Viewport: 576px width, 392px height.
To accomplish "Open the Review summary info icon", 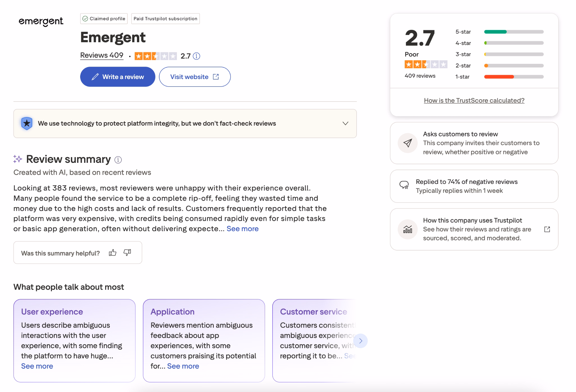I will (x=118, y=160).
